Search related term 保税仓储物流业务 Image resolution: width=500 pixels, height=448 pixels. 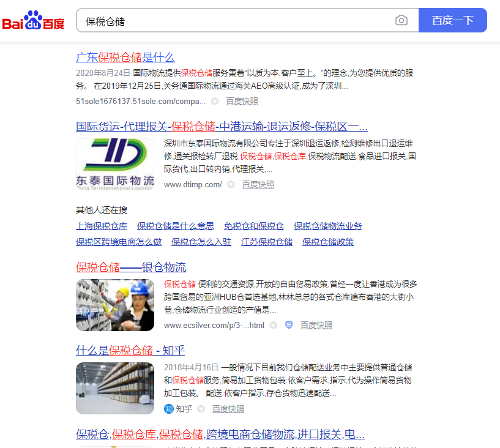[x=328, y=226]
